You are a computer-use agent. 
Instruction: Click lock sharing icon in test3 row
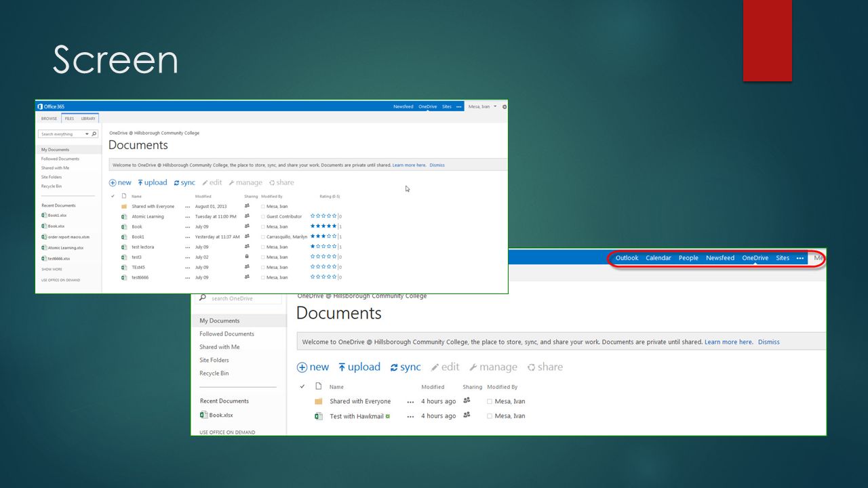[x=247, y=257]
